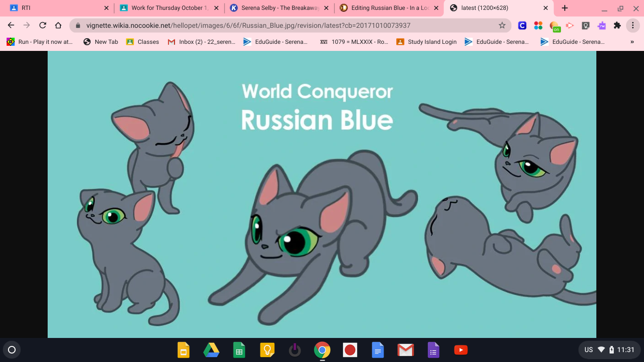This screenshot has width=644, height=362.
Task: Click the Russian Blue cat image
Action: pos(322,194)
